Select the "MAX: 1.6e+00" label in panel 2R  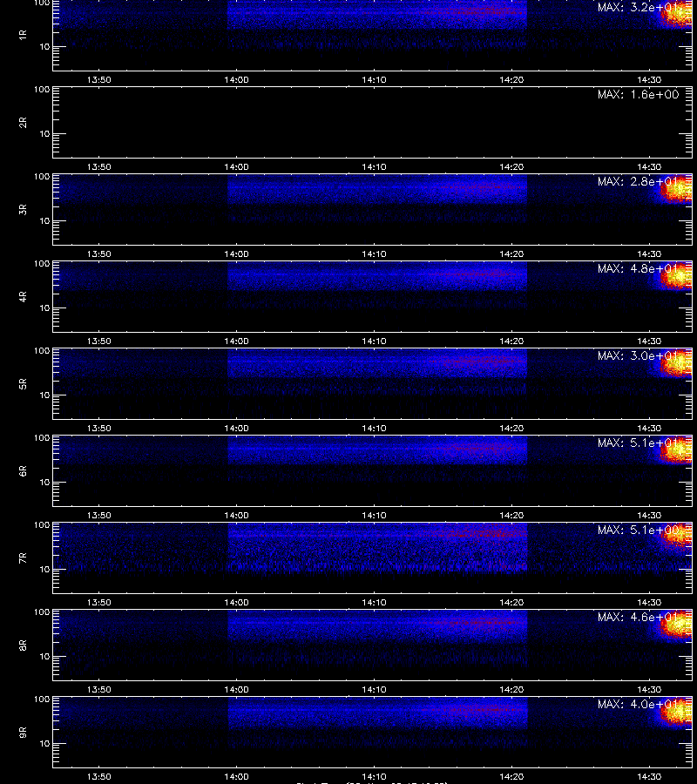tap(639, 94)
